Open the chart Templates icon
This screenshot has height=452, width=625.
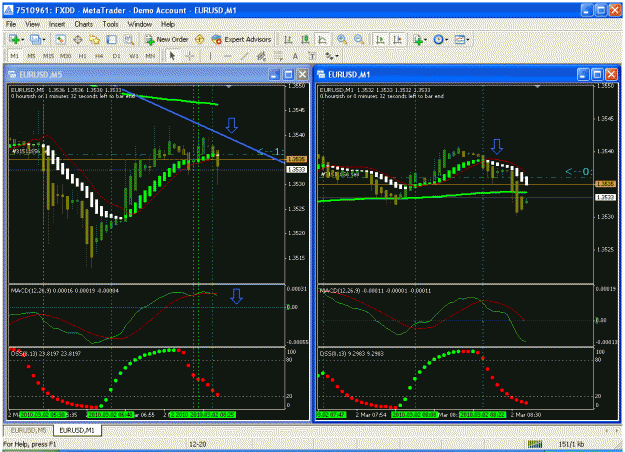460,39
